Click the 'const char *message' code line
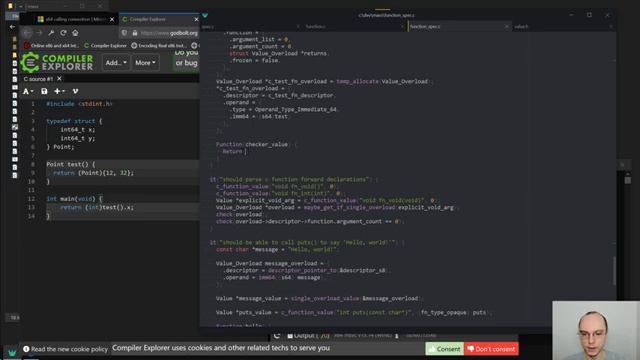640x360 pixels. click(276, 249)
